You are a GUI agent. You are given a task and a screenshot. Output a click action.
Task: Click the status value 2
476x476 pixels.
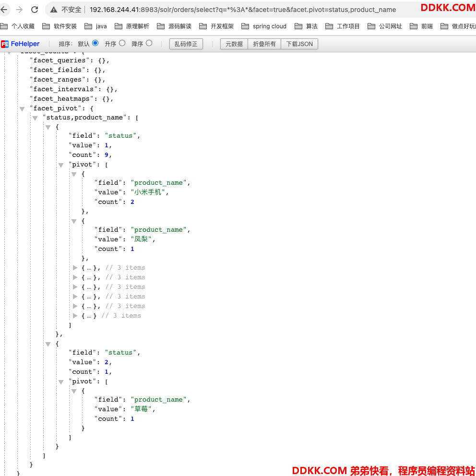pos(107,362)
